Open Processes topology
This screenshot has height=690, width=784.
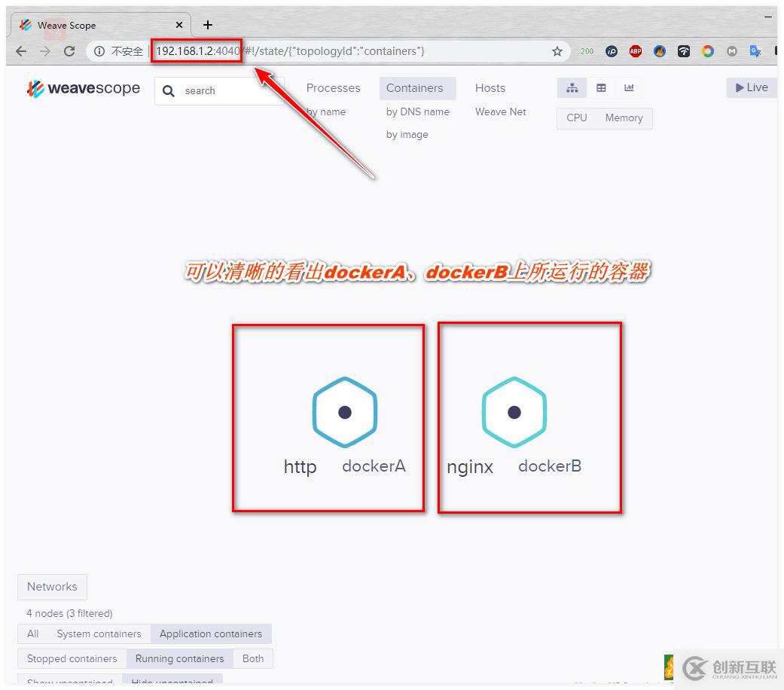pyautogui.click(x=333, y=88)
